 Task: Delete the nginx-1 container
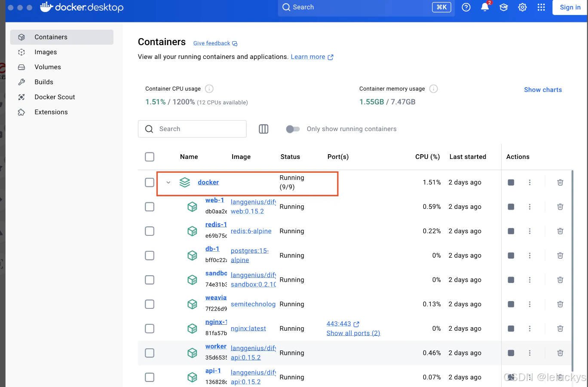[x=560, y=329]
